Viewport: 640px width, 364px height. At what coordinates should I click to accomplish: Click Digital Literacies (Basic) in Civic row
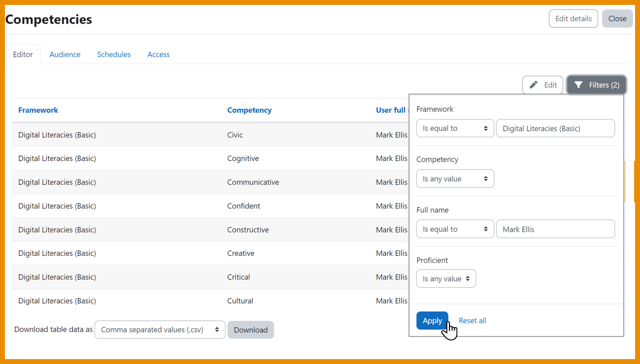pyautogui.click(x=57, y=135)
